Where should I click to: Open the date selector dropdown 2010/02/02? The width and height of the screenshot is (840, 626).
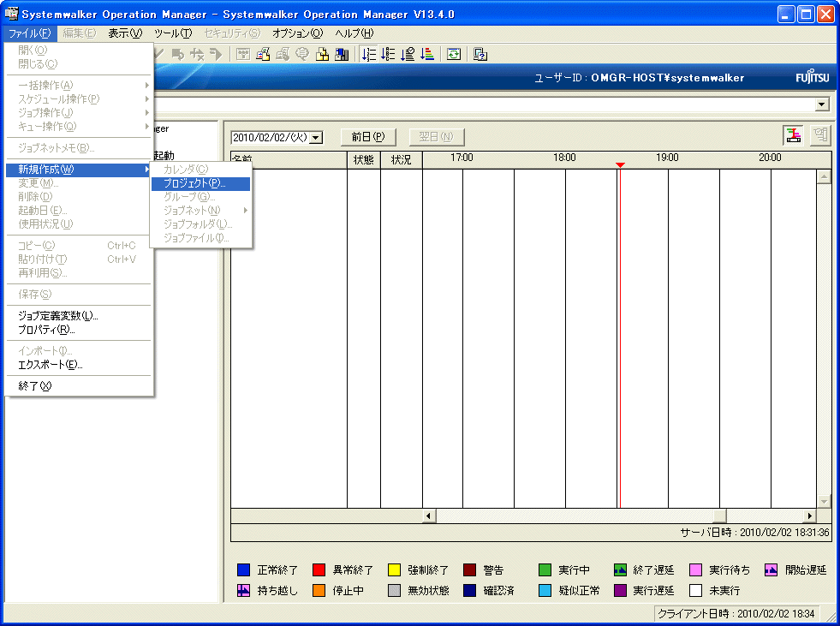click(317, 138)
